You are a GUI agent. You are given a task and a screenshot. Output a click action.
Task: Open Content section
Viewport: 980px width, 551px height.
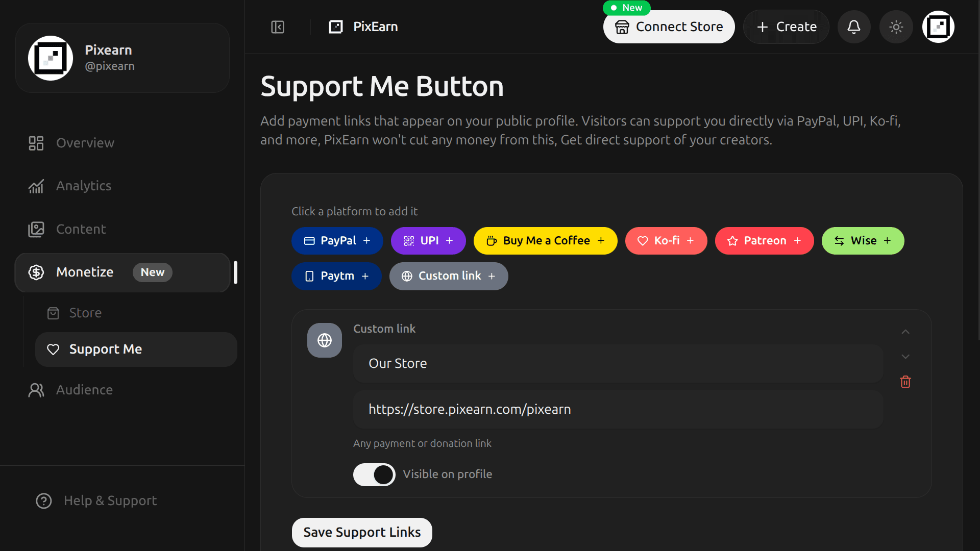click(122, 229)
